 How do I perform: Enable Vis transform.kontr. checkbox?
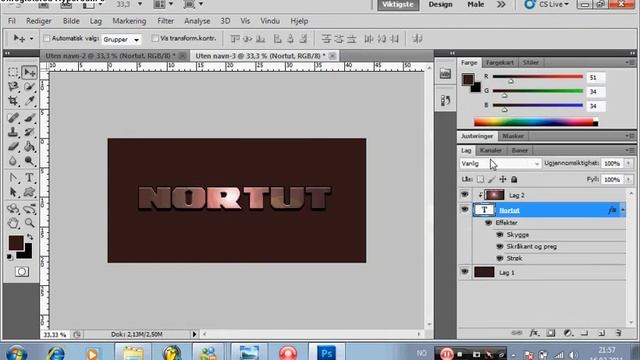(x=155, y=38)
